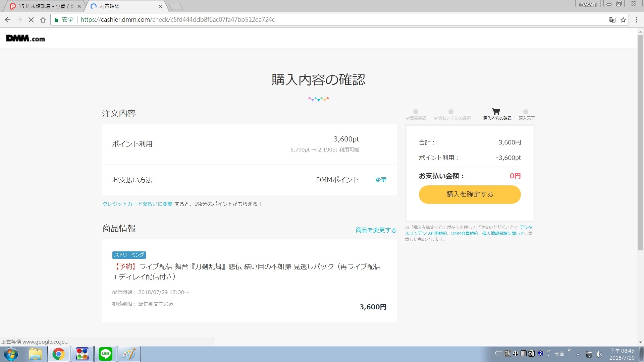Click the network tray icon

coord(589,354)
